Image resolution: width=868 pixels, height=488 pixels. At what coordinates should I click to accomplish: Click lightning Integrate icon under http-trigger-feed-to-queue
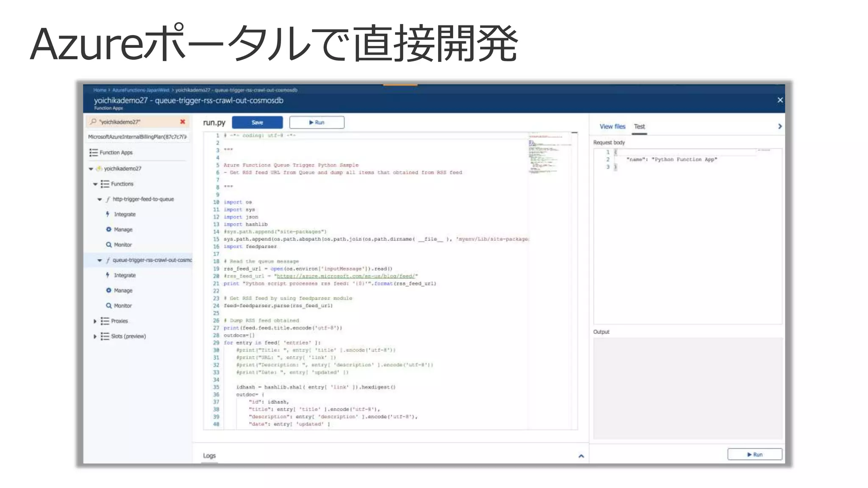[108, 214]
